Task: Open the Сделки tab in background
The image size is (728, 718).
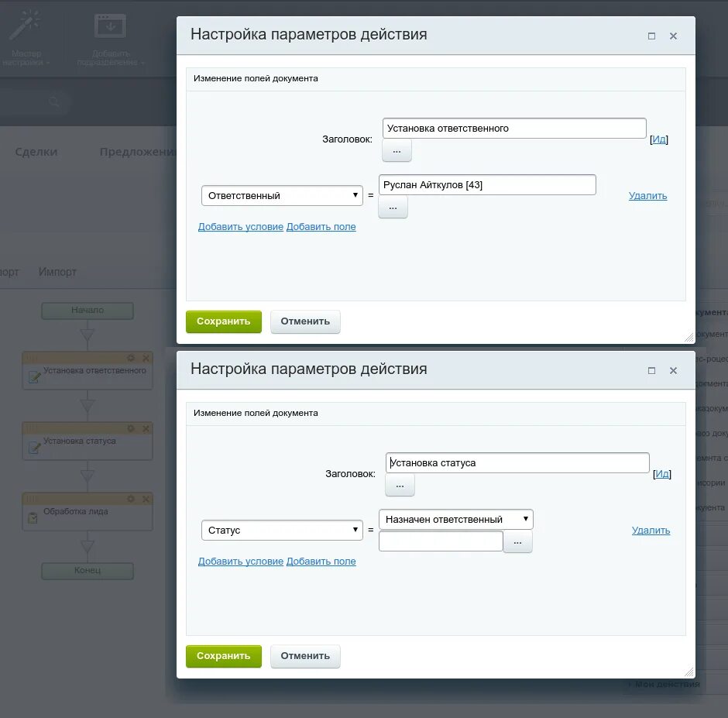Action: point(36,152)
